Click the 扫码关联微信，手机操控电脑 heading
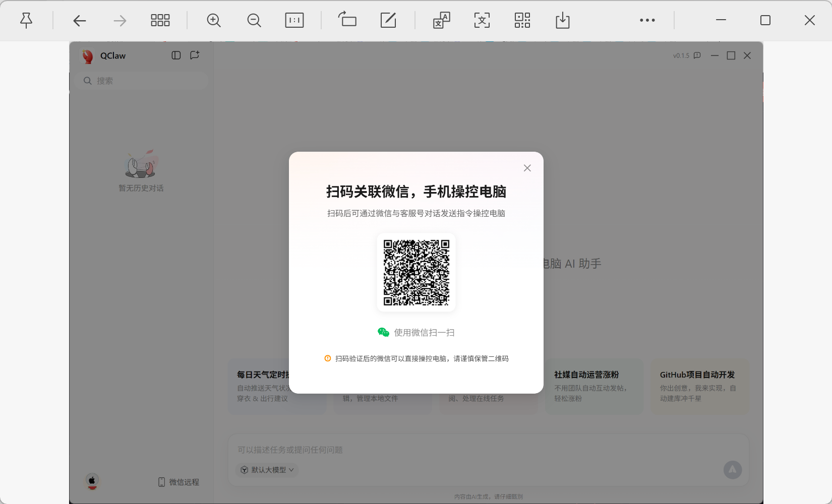The height and width of the screenshot is (504, 832). pos(417,192)
